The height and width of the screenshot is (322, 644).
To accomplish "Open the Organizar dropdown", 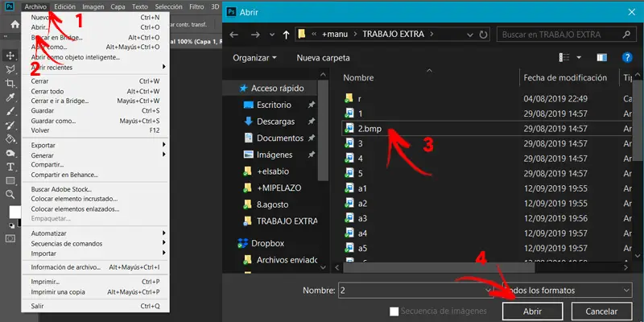I will point(254,58).
